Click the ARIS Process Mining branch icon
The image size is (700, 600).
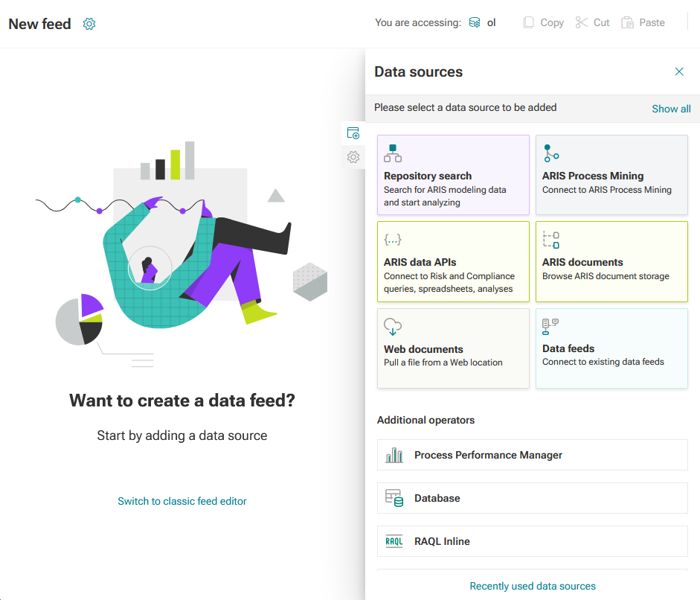551,153
